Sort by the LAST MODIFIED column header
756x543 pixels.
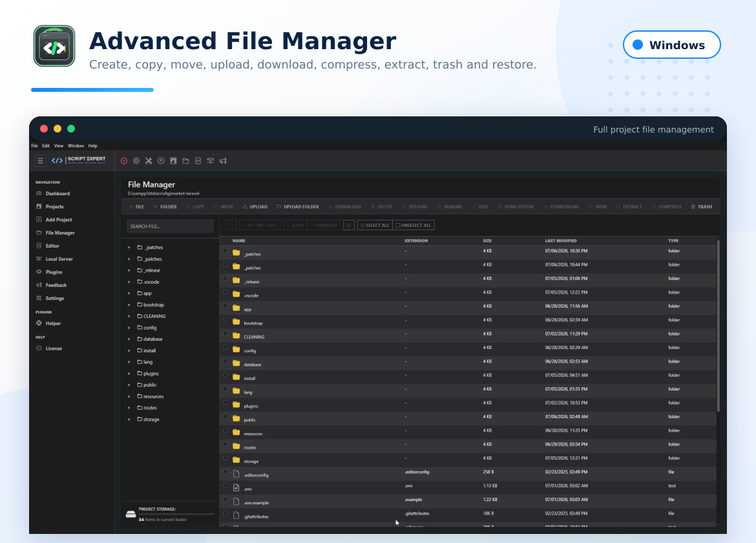(561, 240)
